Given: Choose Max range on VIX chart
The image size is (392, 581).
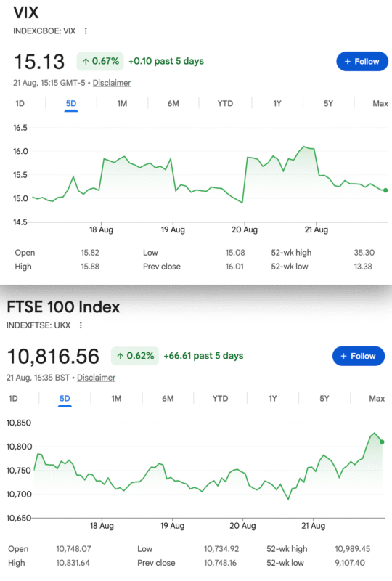Looking at the screenshot, I should pyautogui.click(x=380, y=104).
